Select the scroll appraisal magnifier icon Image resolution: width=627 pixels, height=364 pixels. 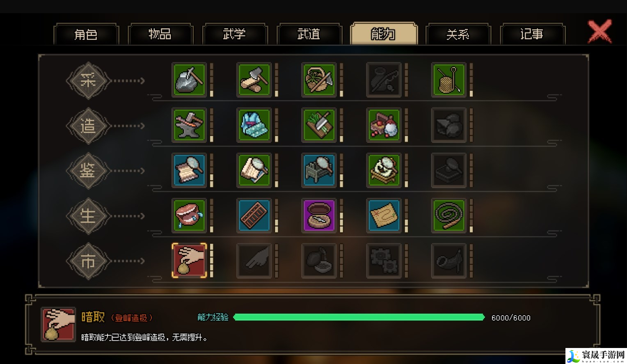[189, 170]
